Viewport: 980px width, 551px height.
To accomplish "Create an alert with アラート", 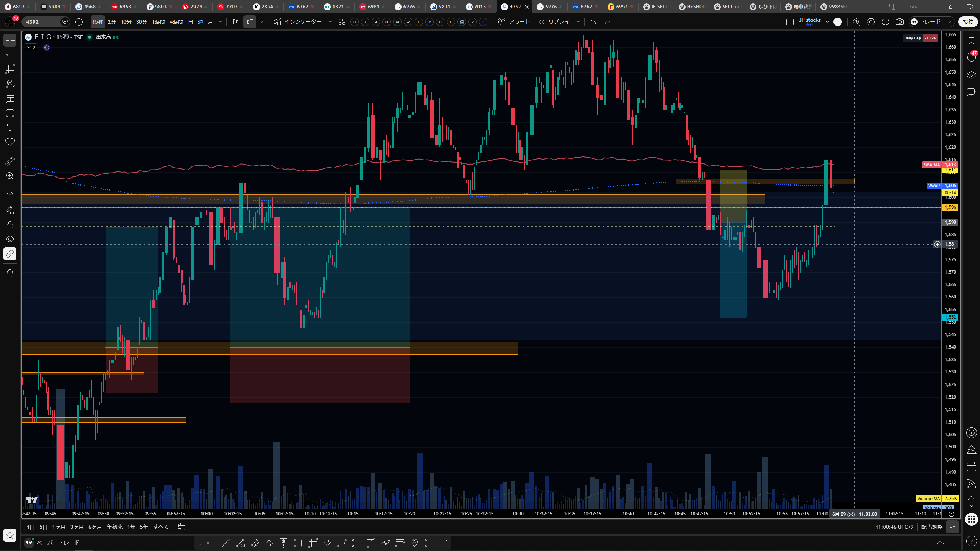I will click(x=514, y=22).
